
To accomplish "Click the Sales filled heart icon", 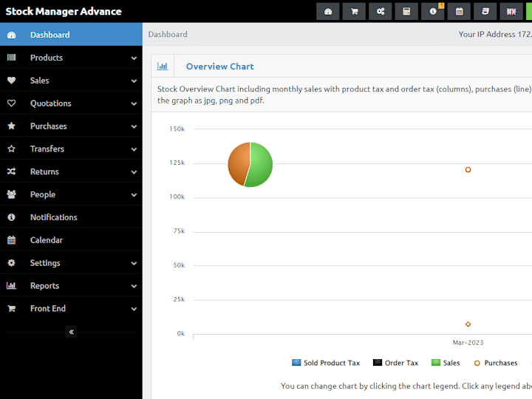I will click(11, 81).
